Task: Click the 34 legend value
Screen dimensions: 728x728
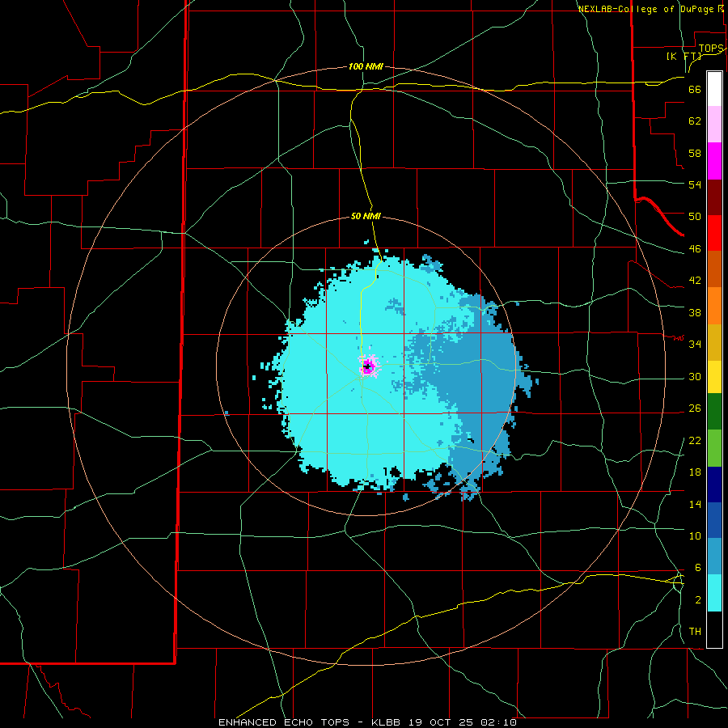Action: (x=695, y=345)
